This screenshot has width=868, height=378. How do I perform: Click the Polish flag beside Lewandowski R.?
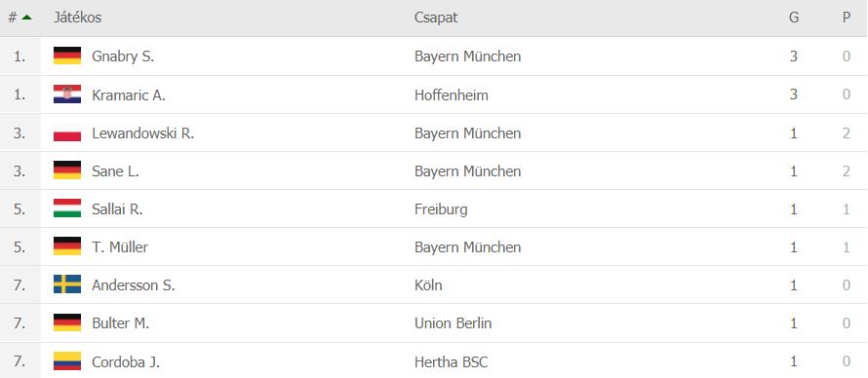[67, 132]
